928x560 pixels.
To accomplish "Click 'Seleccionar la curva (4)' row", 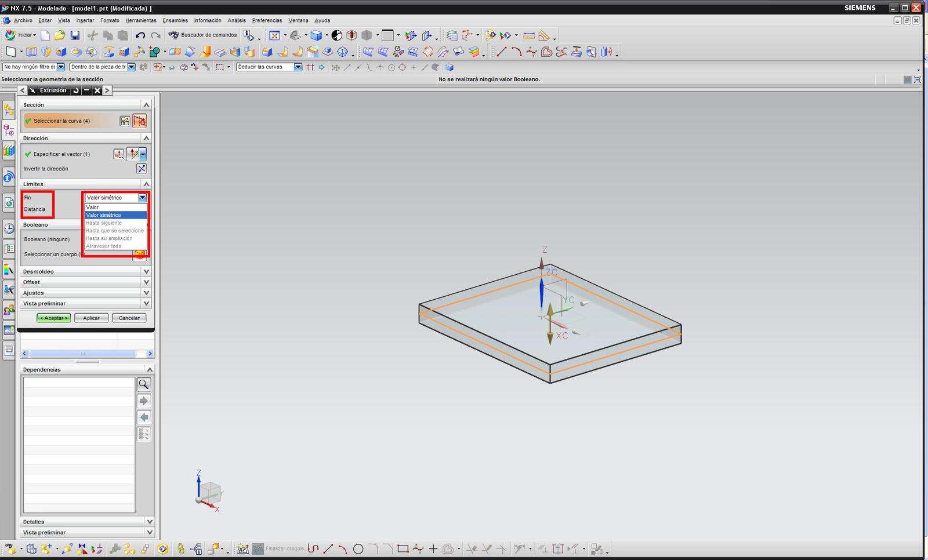I will click(70, 121).
